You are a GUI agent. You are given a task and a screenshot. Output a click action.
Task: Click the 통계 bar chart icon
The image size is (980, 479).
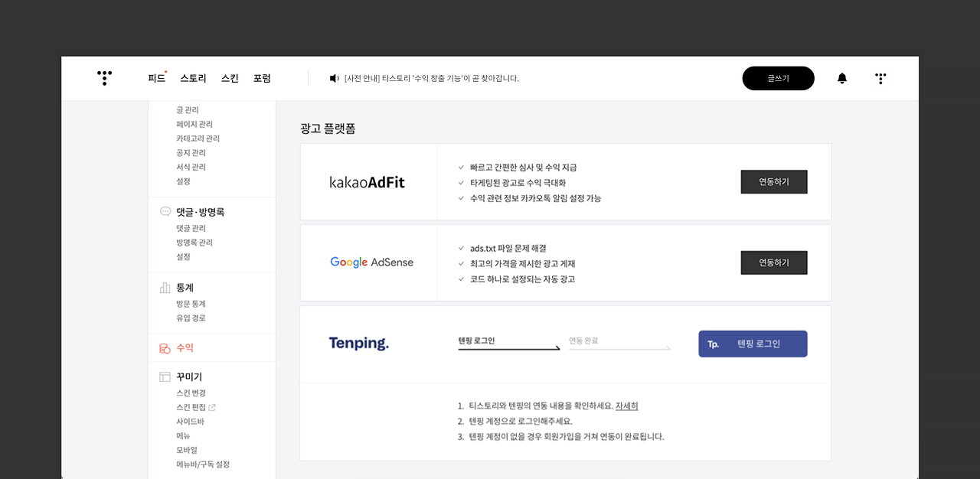(165, 288)
